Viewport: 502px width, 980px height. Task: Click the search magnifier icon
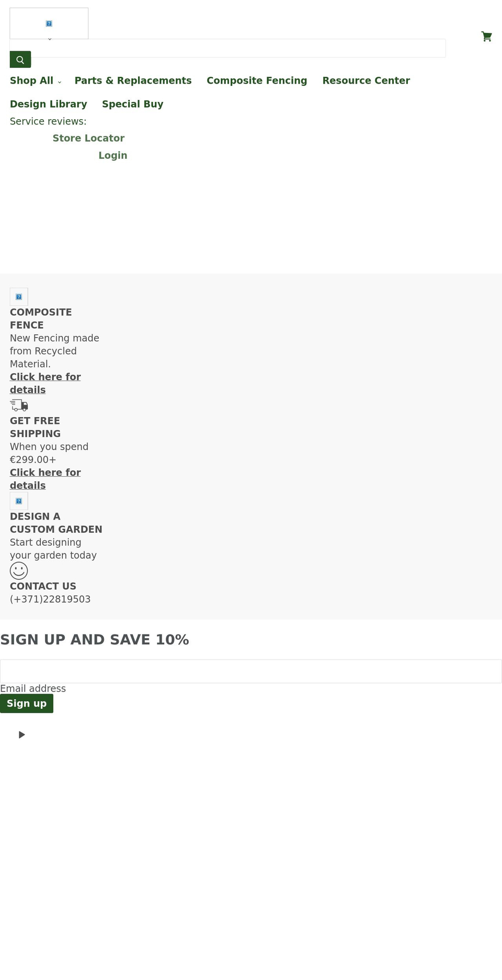coord(20,59)
